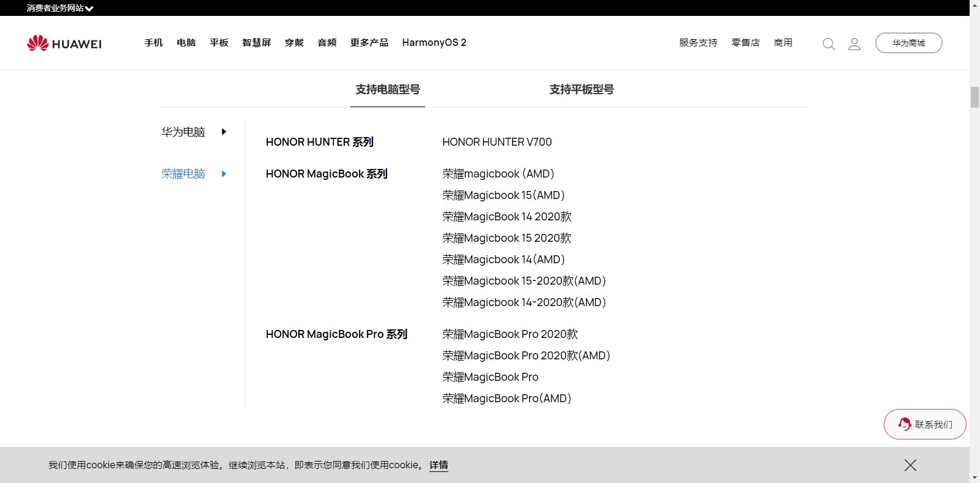This screenshot has height=483, width=980.
Task: Click the scrollbar up arrow
Action: tap(974, 5)
